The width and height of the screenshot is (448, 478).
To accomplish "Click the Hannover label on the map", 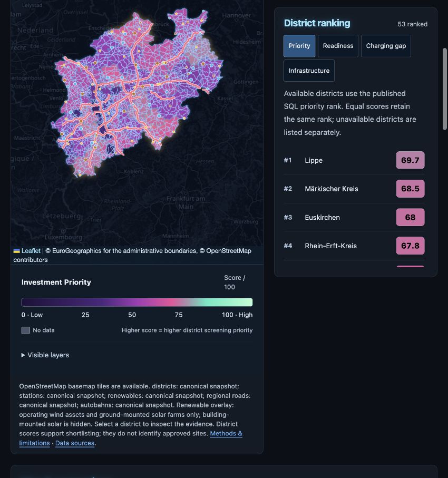I will pyautogui.click(x=236, y=15).
